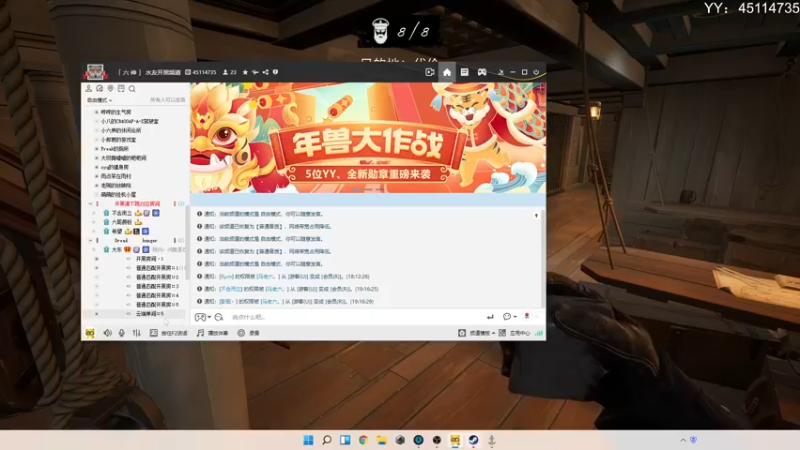Collapse the red-named room group
The image size is (800, 450).
pyautogui.click(x=90, y=204)
